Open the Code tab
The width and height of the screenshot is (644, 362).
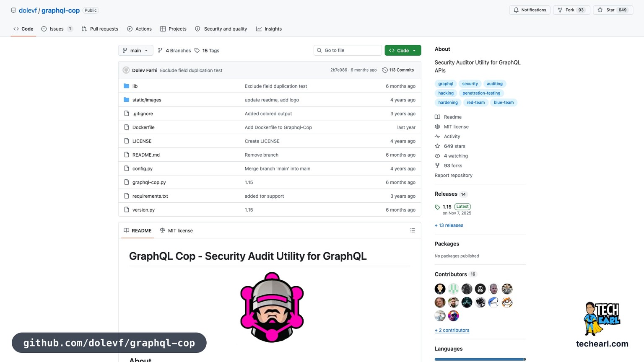click(x=23, y=29)
